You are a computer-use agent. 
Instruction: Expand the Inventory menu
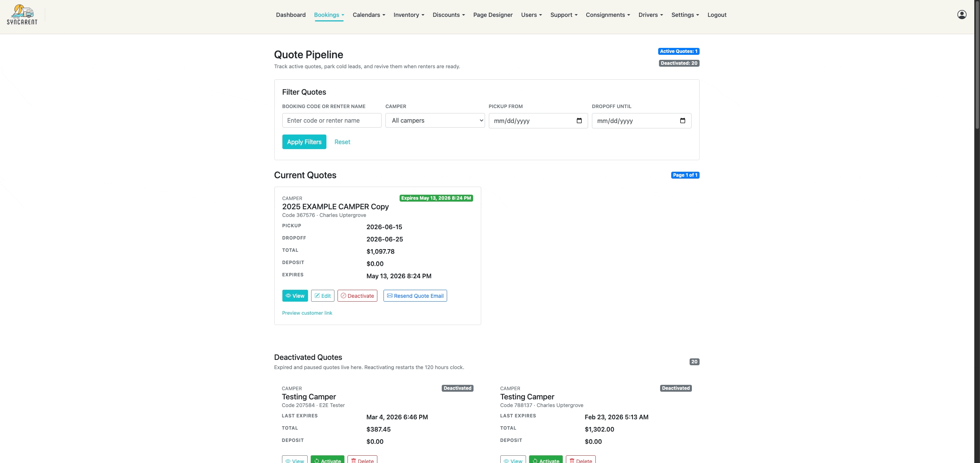tap(409, 15)
